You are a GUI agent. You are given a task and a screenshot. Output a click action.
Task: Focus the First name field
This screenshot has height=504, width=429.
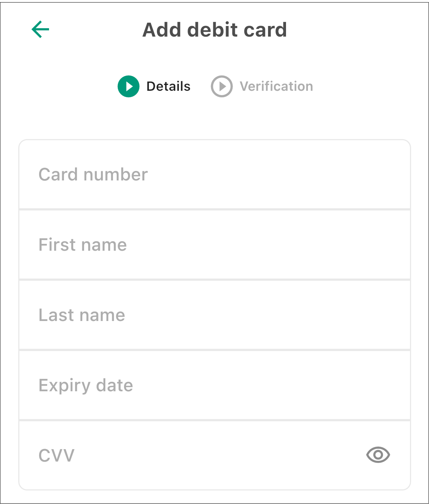tap(215, 245)
